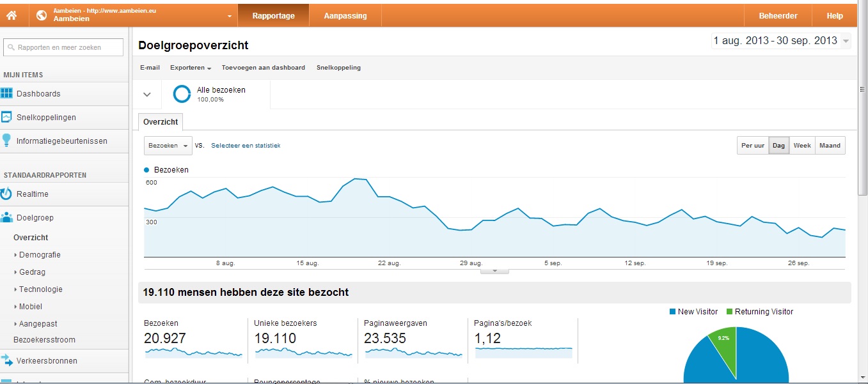Screen dimensions: 868x384
Task: Expand the Mobiel tree item
Action: click(x=15, y=307)
